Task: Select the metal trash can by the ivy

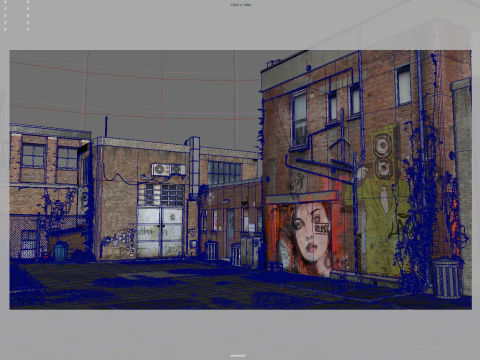Action: pos(447,278)
